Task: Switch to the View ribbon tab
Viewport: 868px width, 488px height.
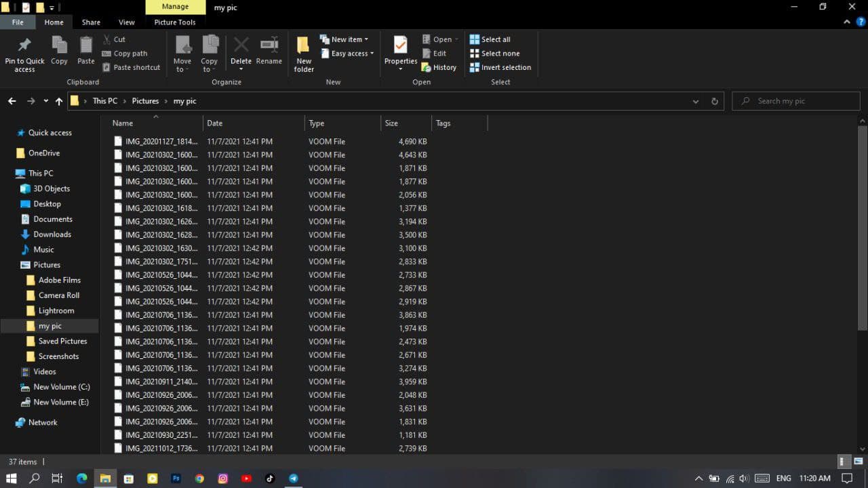Action: [126, 22]
